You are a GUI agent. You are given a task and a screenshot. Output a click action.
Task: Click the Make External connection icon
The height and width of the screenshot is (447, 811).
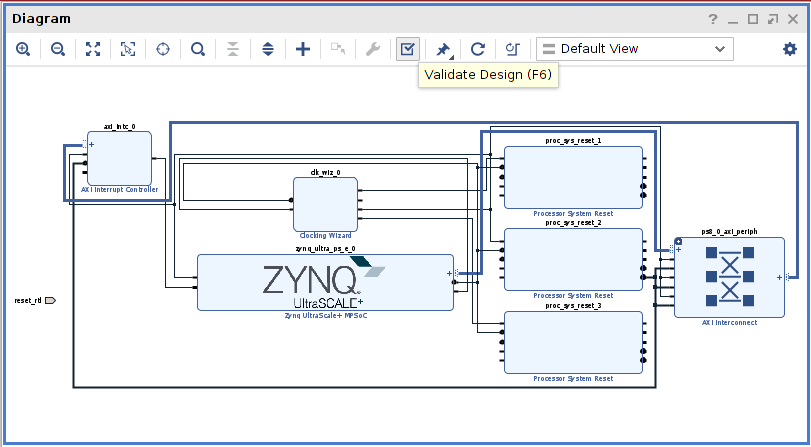(x=338, y=49)
